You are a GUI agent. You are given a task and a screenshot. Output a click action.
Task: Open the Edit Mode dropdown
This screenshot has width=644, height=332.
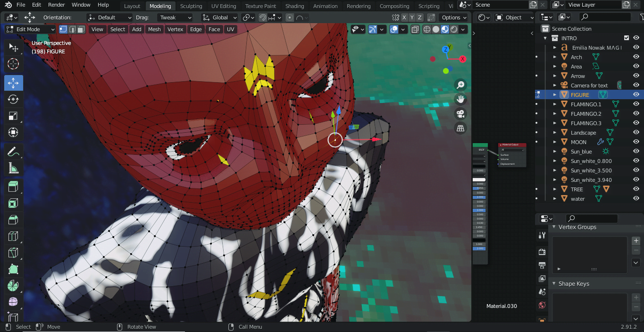(31, 29)
